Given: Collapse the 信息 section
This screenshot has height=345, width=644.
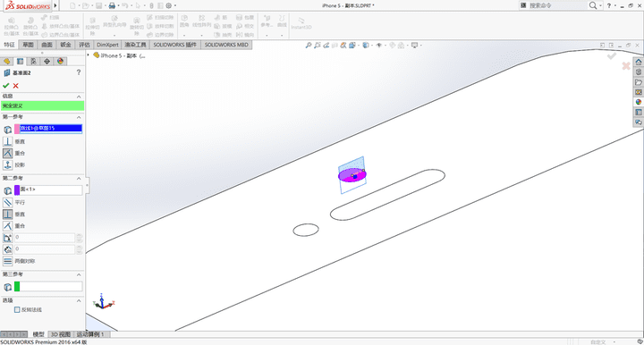Looking at the screenshot, I should click(x=79, y=97).
